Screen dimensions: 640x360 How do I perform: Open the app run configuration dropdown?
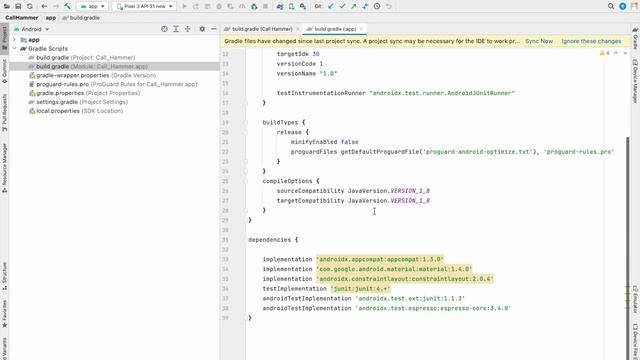pos(93,6)
